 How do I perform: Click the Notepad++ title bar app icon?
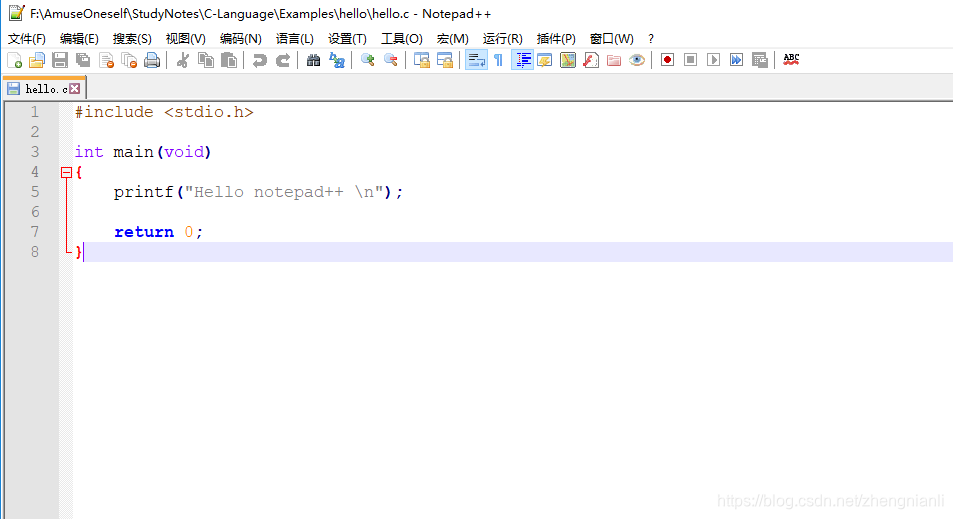(16, 13)
